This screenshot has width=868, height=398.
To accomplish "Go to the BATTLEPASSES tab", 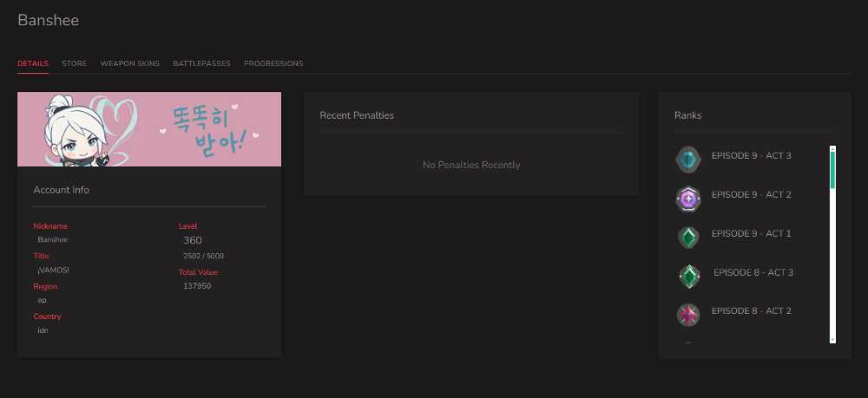I will [201, 63].
